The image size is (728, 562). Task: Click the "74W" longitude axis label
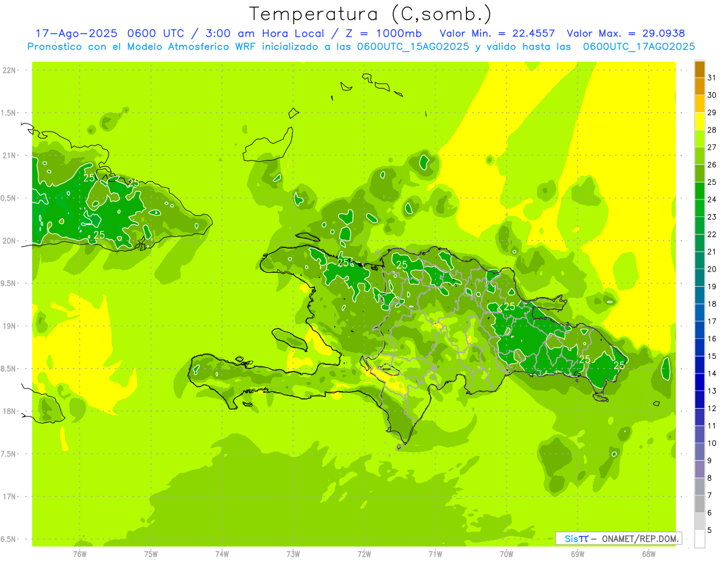tap(222, 554)
